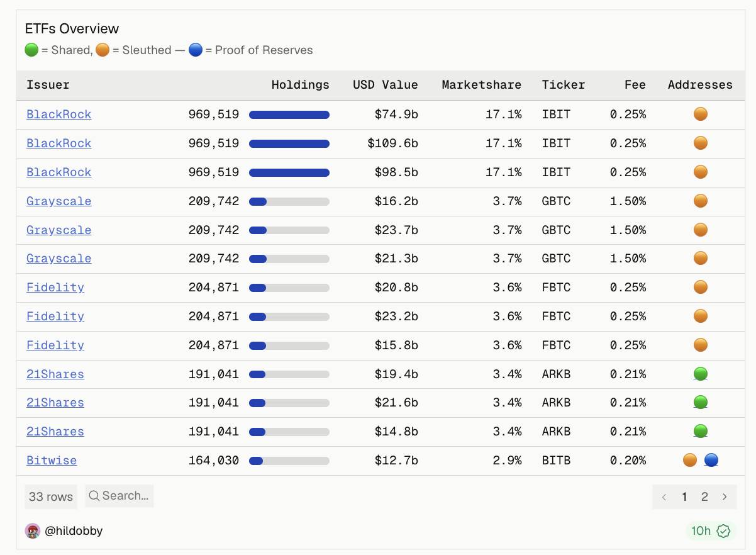Screen dimensions: 756x555
Task: Open the Bitwise issuer link
Action: click(x=52, y=461)
